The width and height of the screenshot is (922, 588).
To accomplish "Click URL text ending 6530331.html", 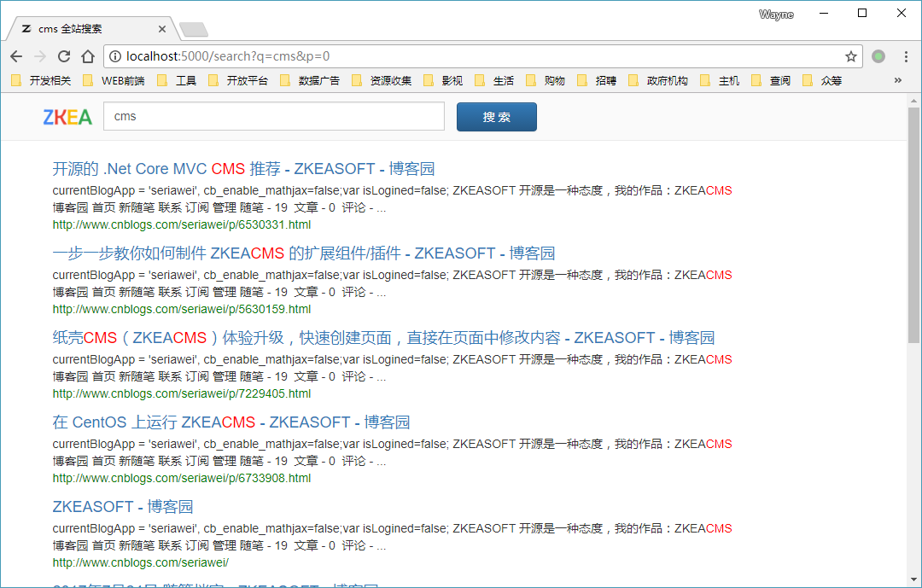I will pos(182,224).
